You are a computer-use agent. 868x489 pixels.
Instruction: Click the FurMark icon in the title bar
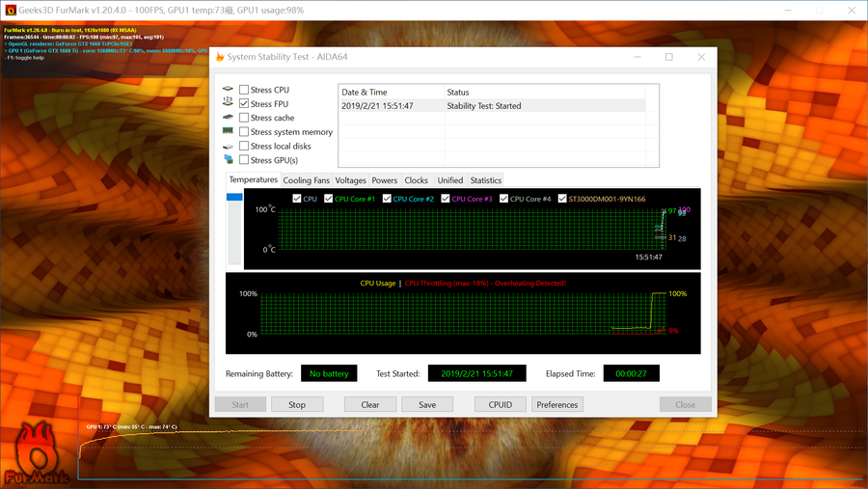tap(11, 10)
